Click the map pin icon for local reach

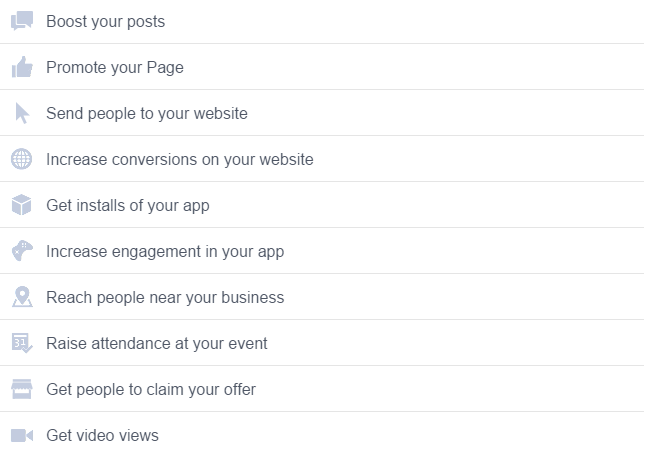click(x=22, y=296)
